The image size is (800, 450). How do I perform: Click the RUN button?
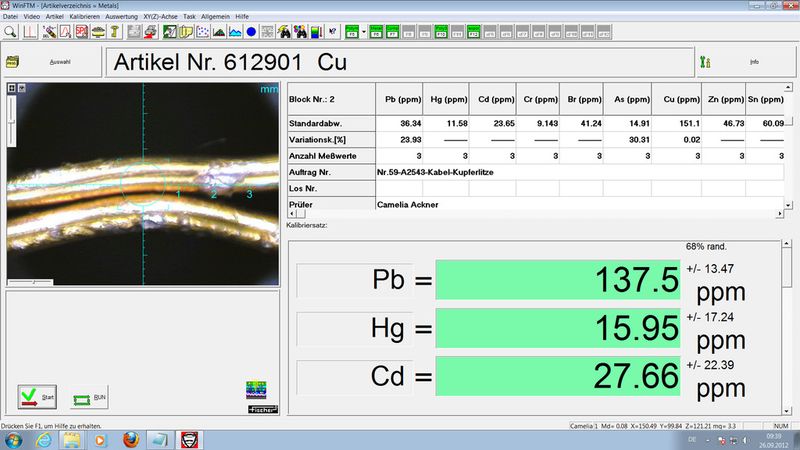pos(89,397)
